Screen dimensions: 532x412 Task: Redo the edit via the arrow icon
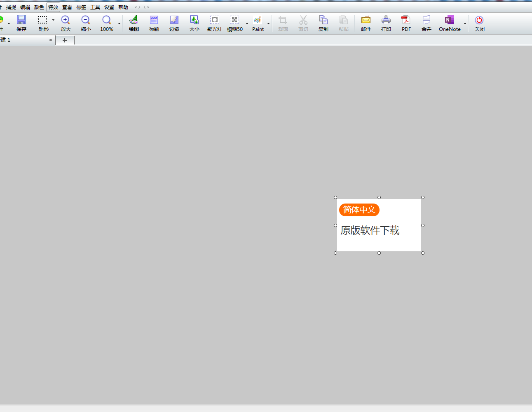click(147, 7)
